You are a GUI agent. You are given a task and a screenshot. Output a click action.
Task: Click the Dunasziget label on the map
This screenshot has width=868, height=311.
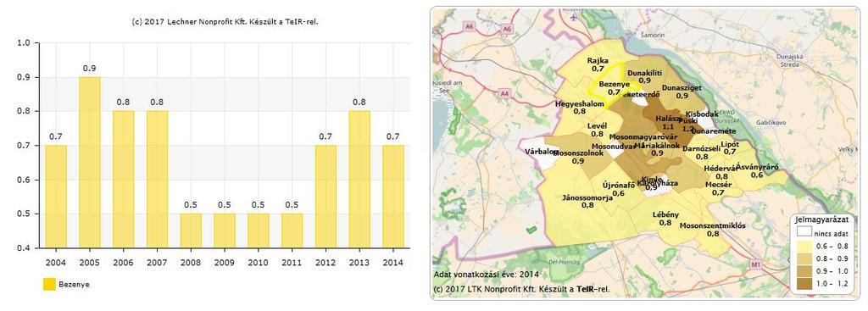coord(682,87)
